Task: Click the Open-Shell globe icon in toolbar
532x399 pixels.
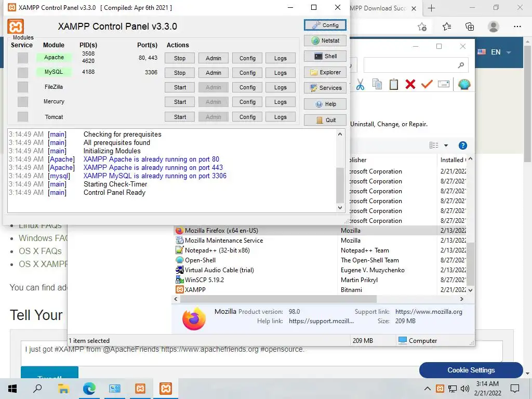Action: [464, 84]
